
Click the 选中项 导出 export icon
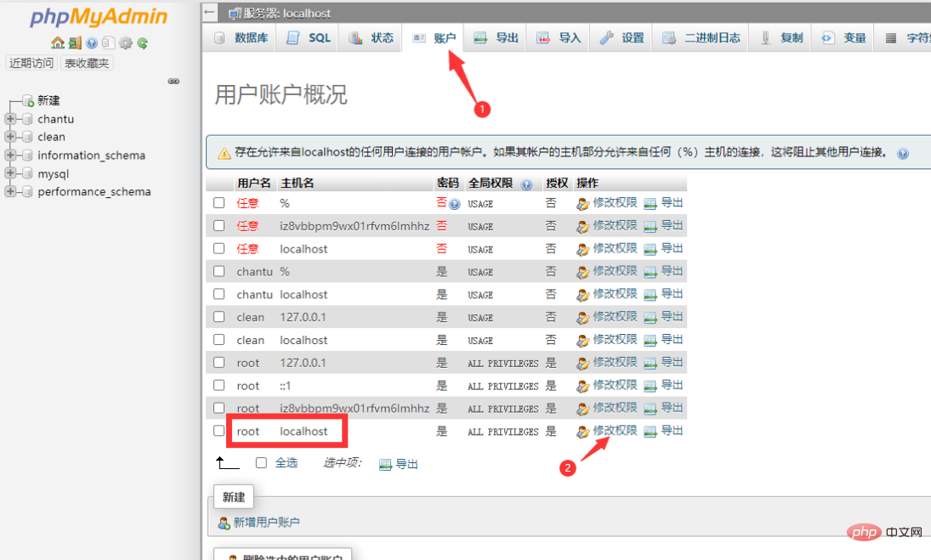point(385,465)
